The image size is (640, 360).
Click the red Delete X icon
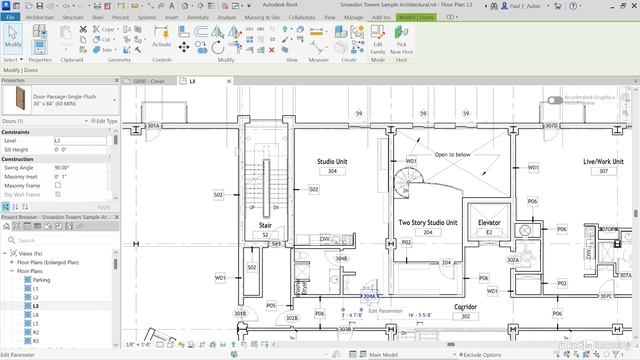pyautogui.click(x=271, y=50)
